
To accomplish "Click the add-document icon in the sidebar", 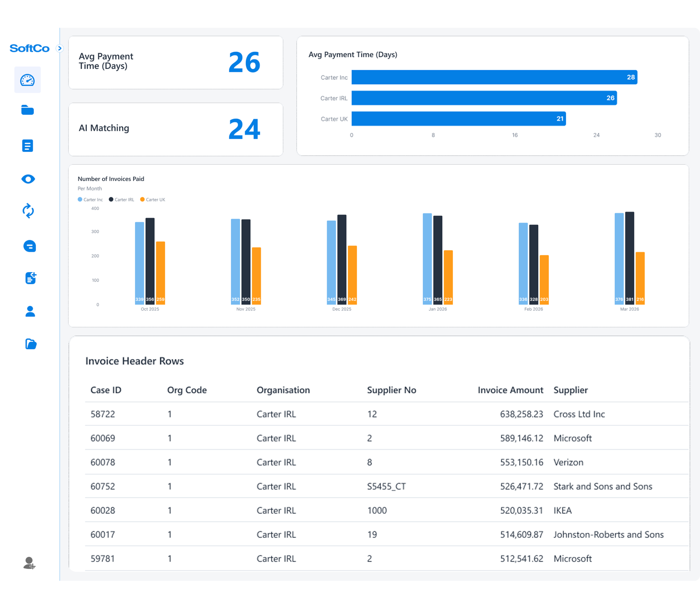I will click(31, 278).
